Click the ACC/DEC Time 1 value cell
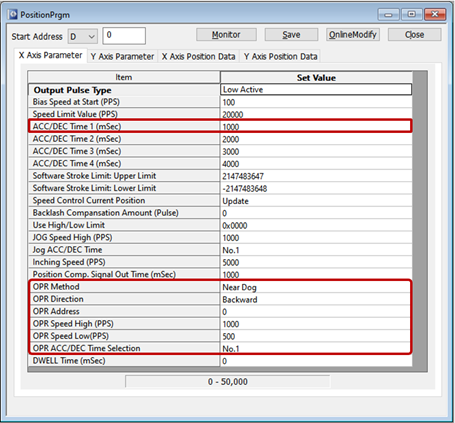Screen dimensions: 455x423 [316, 127]
